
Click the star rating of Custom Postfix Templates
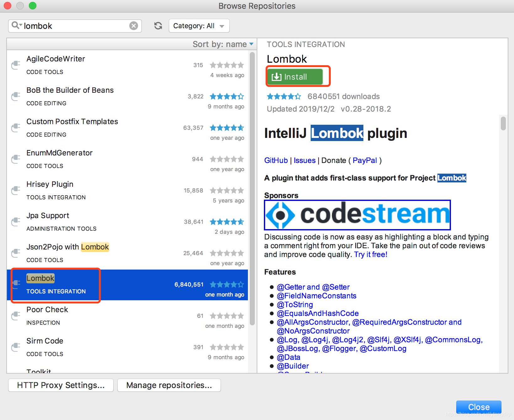point(227,128)
